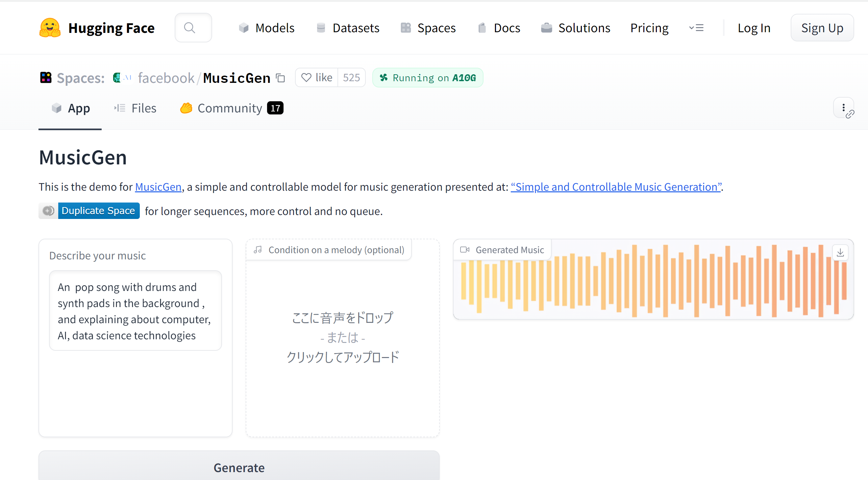Click the Describe your music label
The width and height of the screenshot is (868, 480).
[97, 256]
